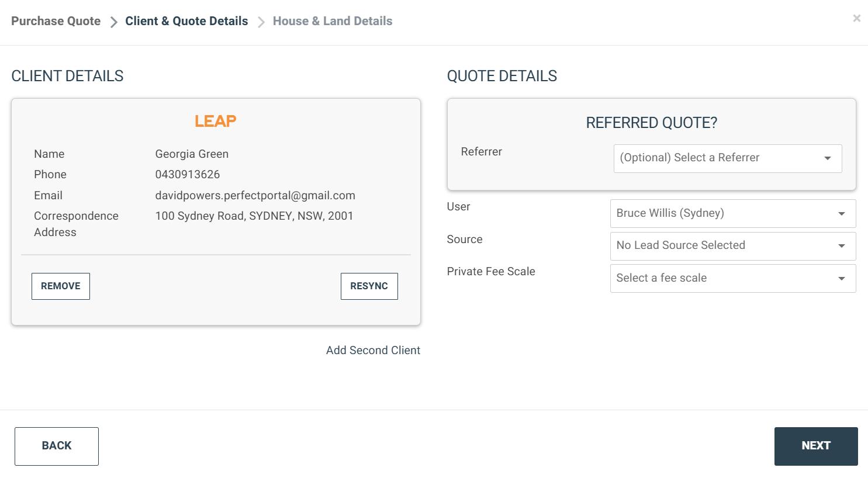Open the Source dropdown
The image size is (868, 478).
[x=733, y=246]
